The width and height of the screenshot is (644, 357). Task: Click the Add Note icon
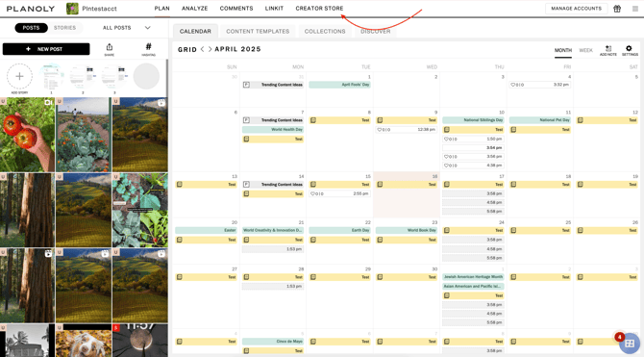607,50
